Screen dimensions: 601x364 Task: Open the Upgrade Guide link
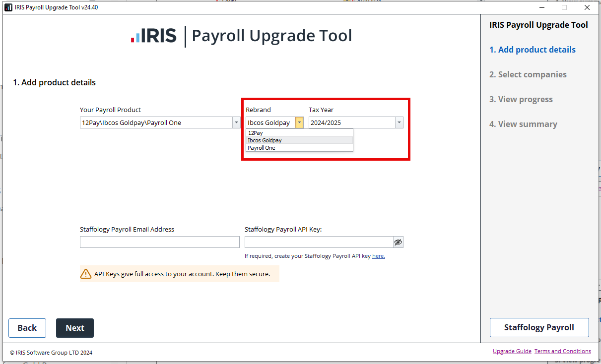(512, 351)
